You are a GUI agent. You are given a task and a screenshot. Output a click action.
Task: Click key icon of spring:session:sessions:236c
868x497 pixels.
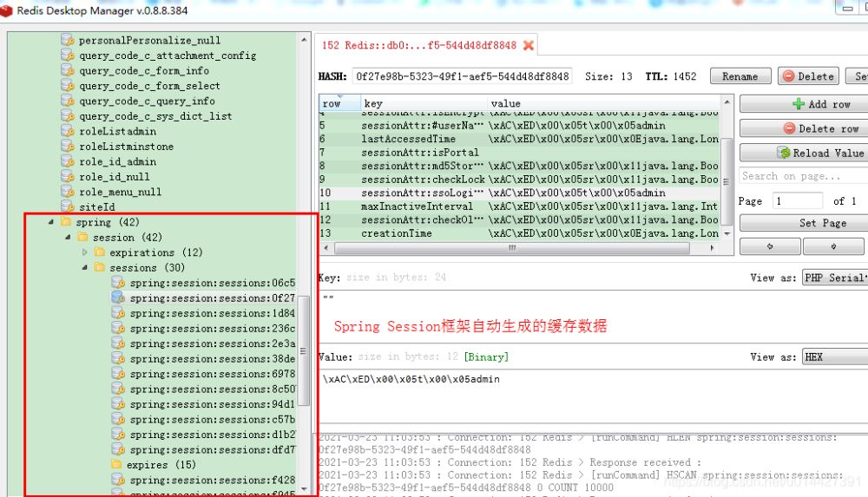pos(118,328)
